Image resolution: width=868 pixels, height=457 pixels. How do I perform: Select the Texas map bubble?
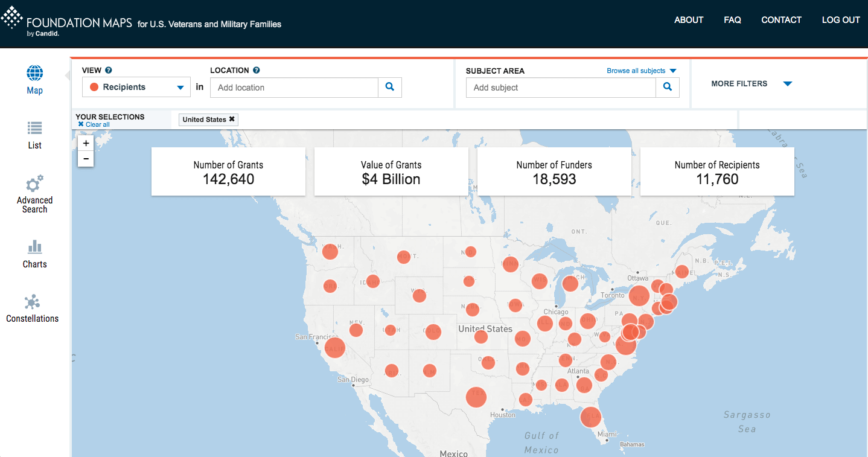(x=476, y=397)
